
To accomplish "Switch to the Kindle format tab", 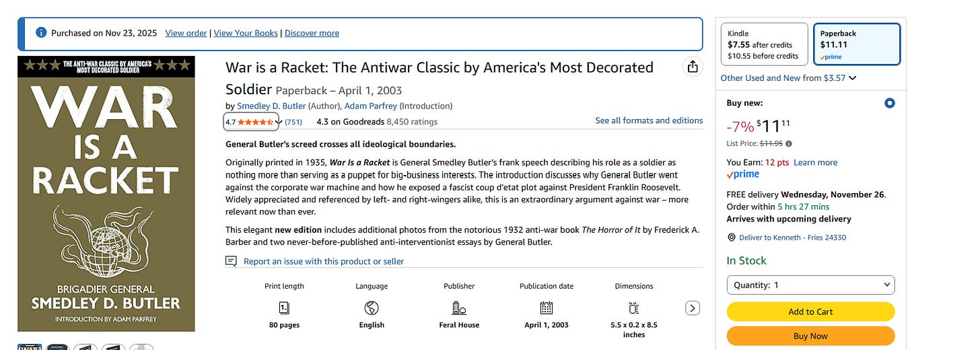I will 764,44.
